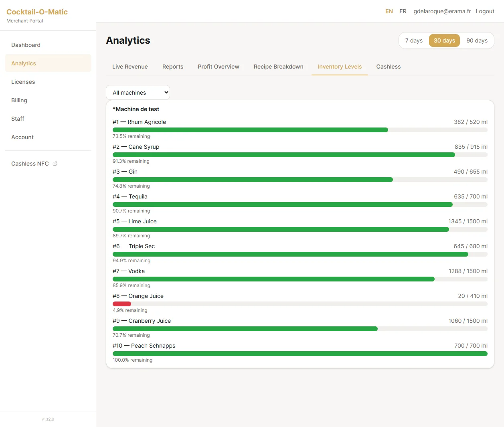
Task: Click the Cranberry Juice level bar
Action: click(300, 329)
